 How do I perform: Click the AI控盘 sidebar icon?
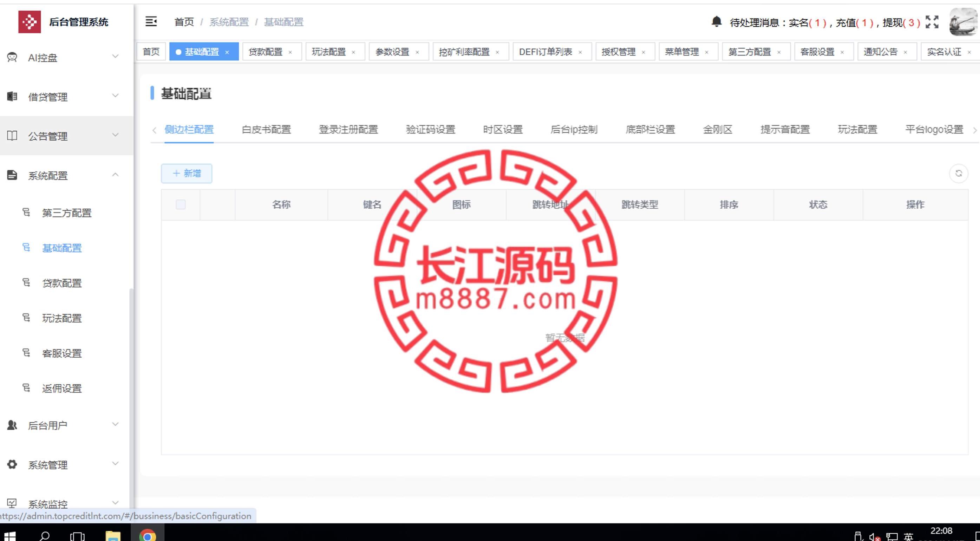click(x=12, y=57)
